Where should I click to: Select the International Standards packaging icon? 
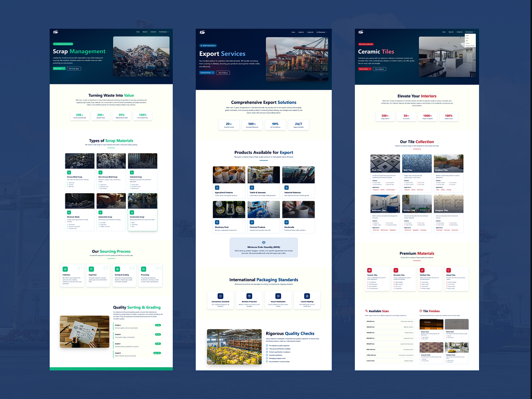pyautogui.click(x=220, y=296)
